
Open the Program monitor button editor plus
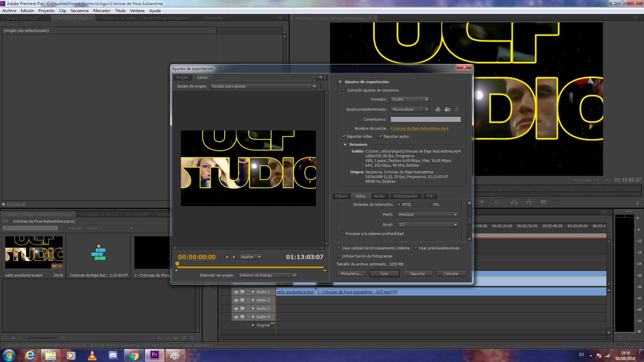637,203
